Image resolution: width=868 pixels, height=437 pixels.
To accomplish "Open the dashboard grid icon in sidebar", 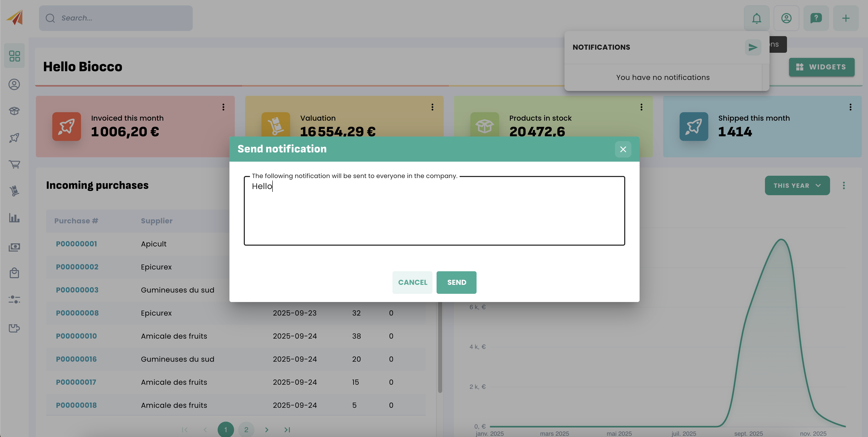I will [15, 56].
